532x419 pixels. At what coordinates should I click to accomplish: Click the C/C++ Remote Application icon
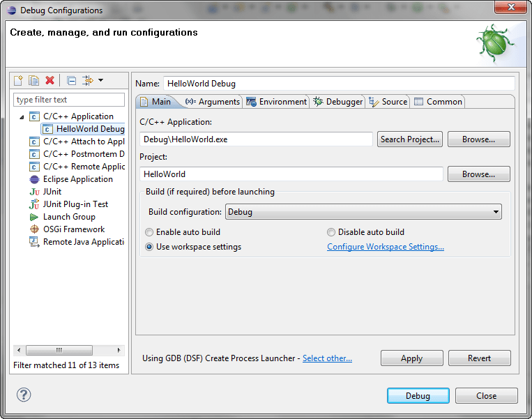[x=34, y=167]
